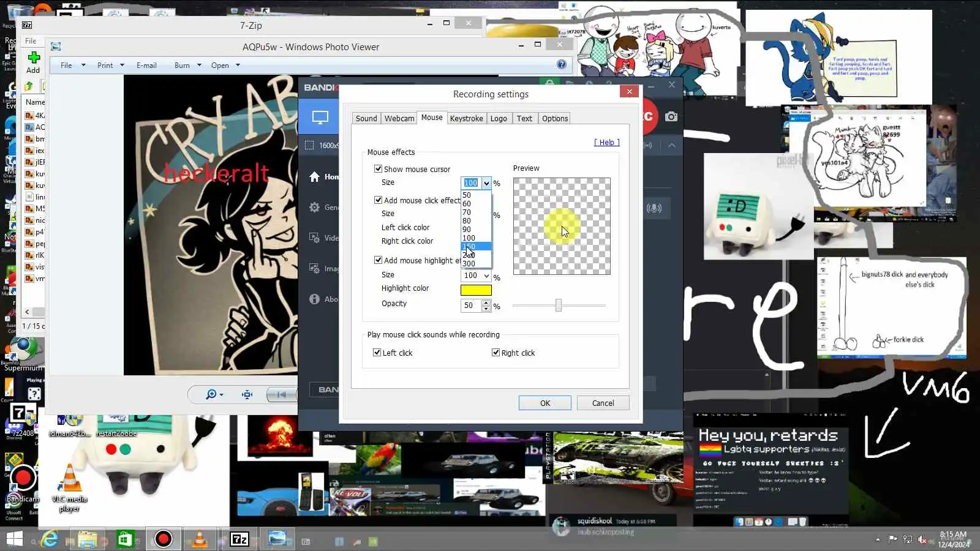Viewport: 980px width, 551px height.
Task: Expand Photo Viewer Print menu
Action: coord(111,66)
